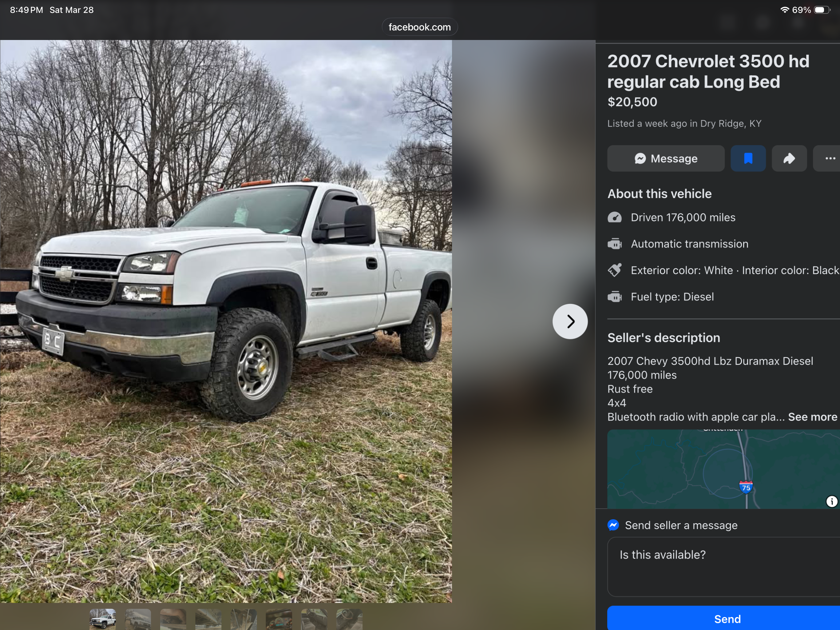Screen dimensions: 840x630
Task: Share this truck listing
Action: (789, 158)
